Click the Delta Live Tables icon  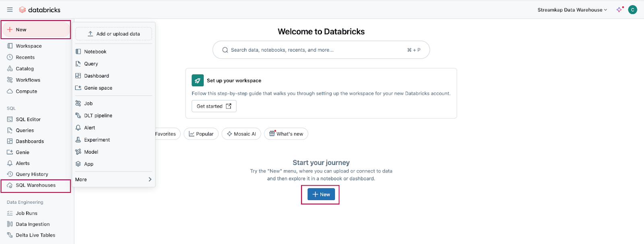[x=10, y=235]
